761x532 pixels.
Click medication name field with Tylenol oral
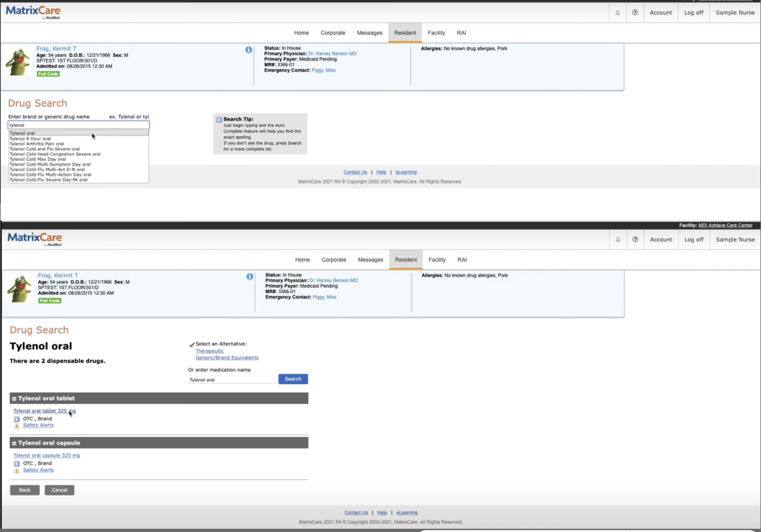(233, 380)
